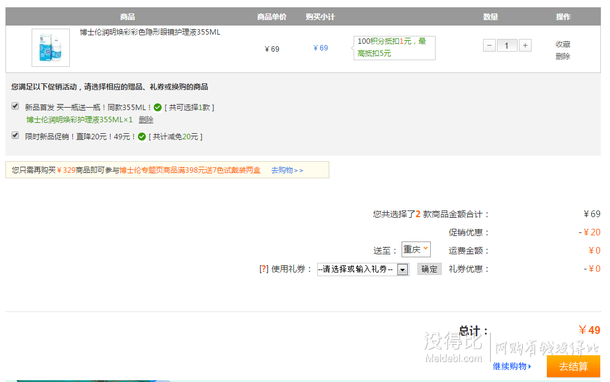This screenshot has height=382, width=610.
Task: Open the 博士伦润明焕彩 355ML product link
Action: pos(150,32)
